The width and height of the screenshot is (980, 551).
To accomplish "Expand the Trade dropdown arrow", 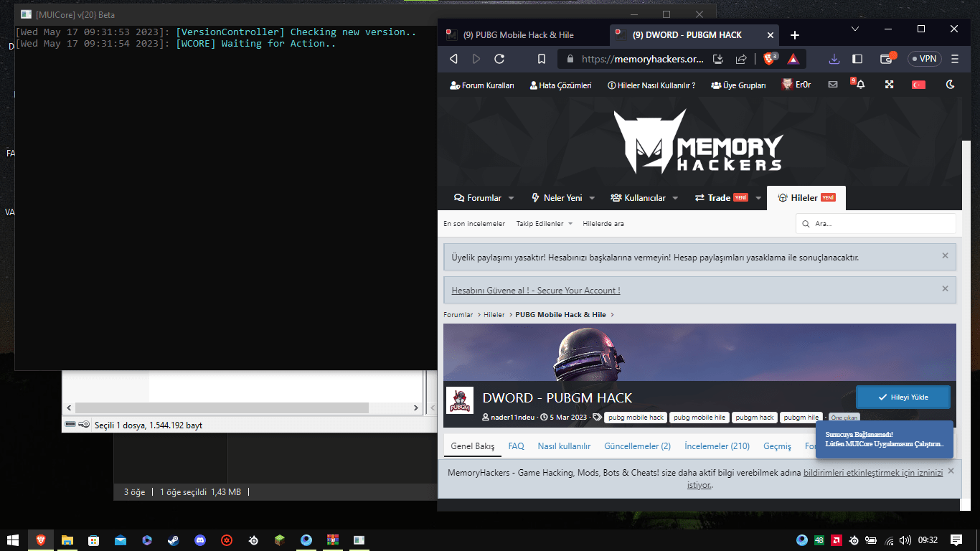I will pos(758,198).
